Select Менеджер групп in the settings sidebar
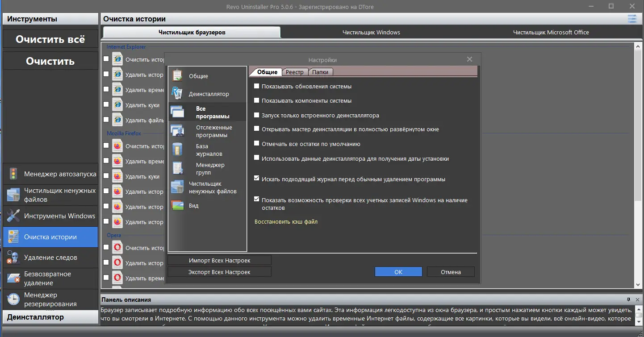 [x=207, y=169]
